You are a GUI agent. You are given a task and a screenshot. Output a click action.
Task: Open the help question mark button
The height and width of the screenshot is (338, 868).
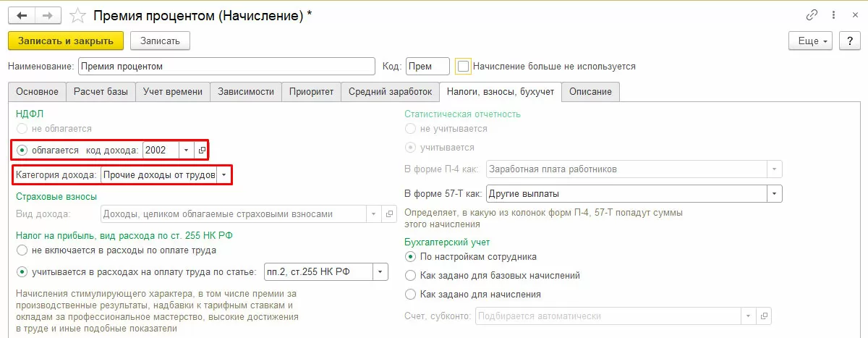point(848,41)
